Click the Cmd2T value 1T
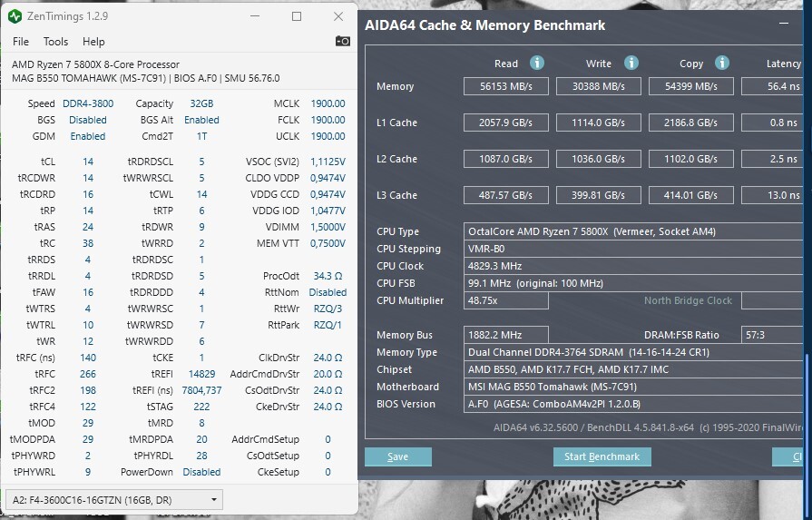Viewport: 812px width, 520px height. pyautogui.click(x=201, y=136)
